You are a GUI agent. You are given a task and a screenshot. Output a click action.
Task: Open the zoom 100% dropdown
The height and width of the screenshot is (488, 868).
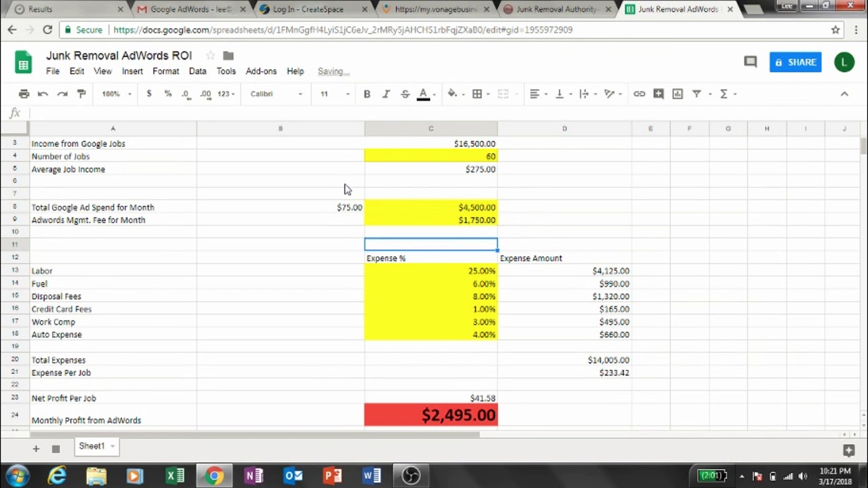pos(117,94)
